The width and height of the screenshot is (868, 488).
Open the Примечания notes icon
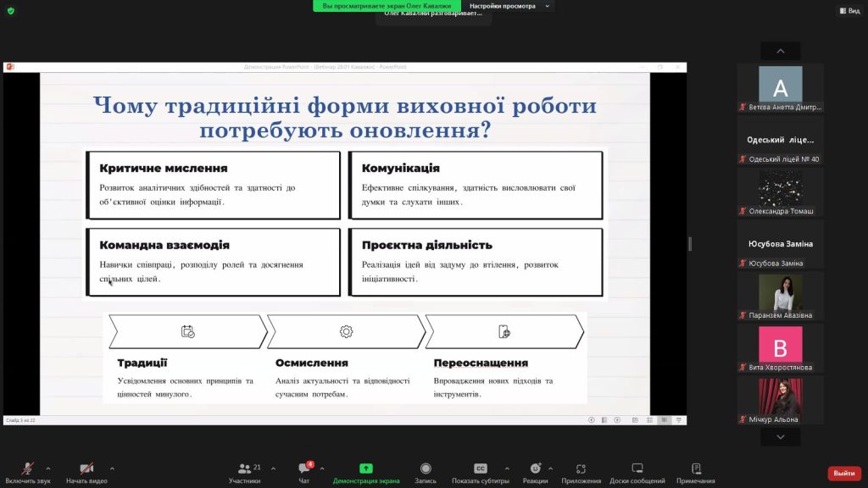696,469
